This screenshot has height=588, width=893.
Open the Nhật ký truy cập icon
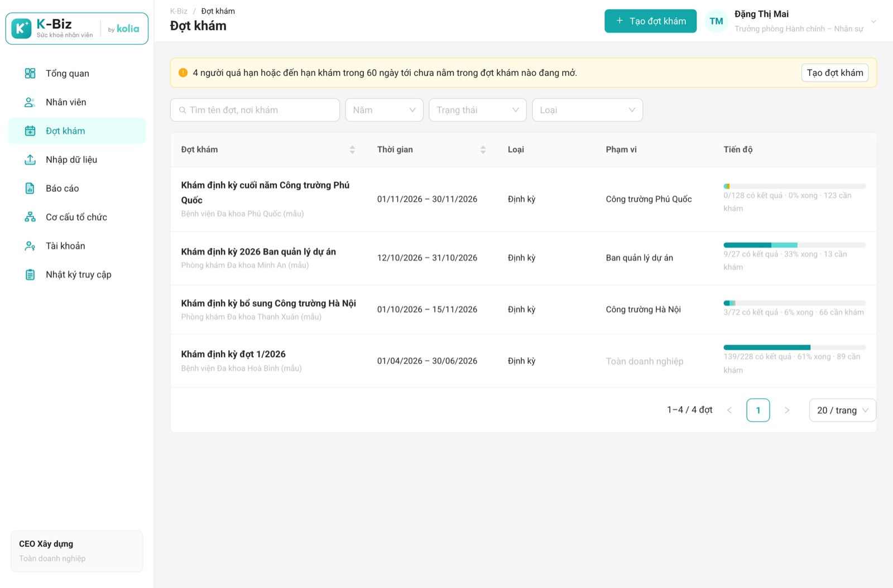30,274
